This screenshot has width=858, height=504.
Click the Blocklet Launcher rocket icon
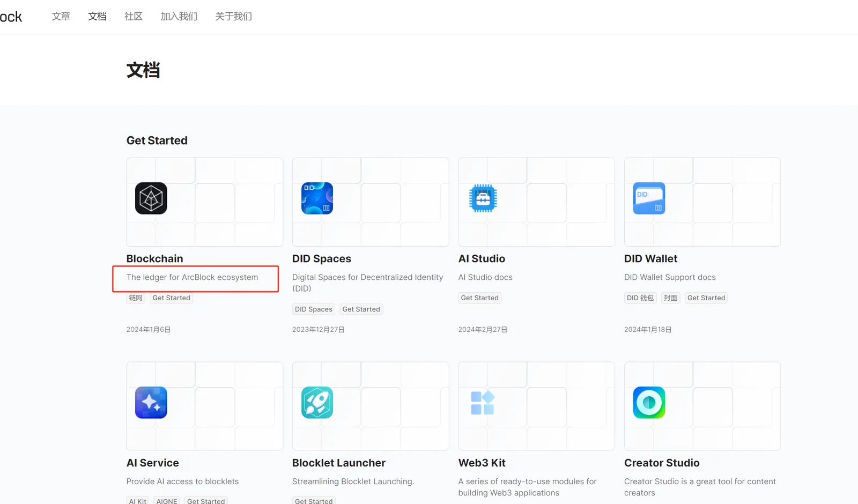pyautogui.click(x=317, y=403)
